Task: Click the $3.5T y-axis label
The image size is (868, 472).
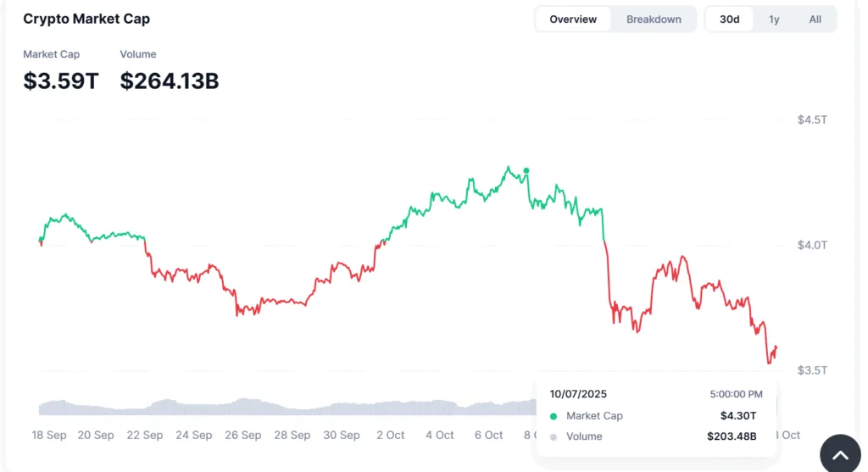Action: pos(811,370)
